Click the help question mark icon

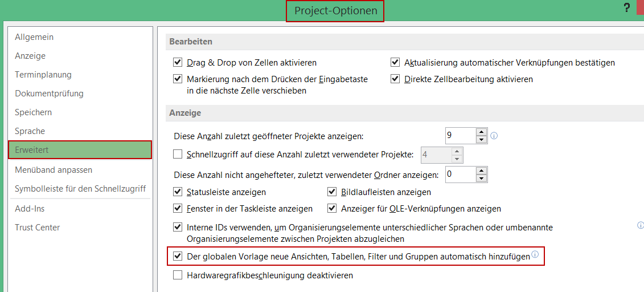(626, 8)
